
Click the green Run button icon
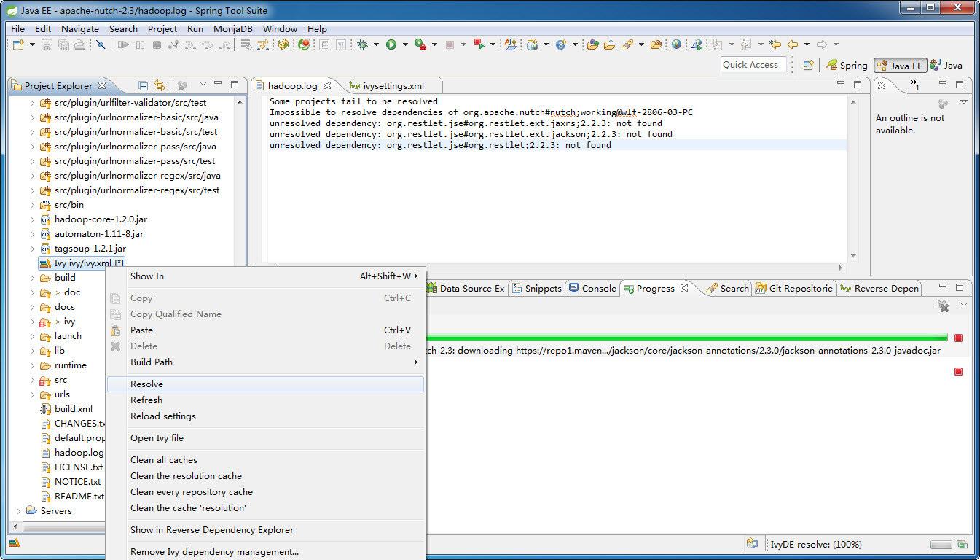point(391,44)
